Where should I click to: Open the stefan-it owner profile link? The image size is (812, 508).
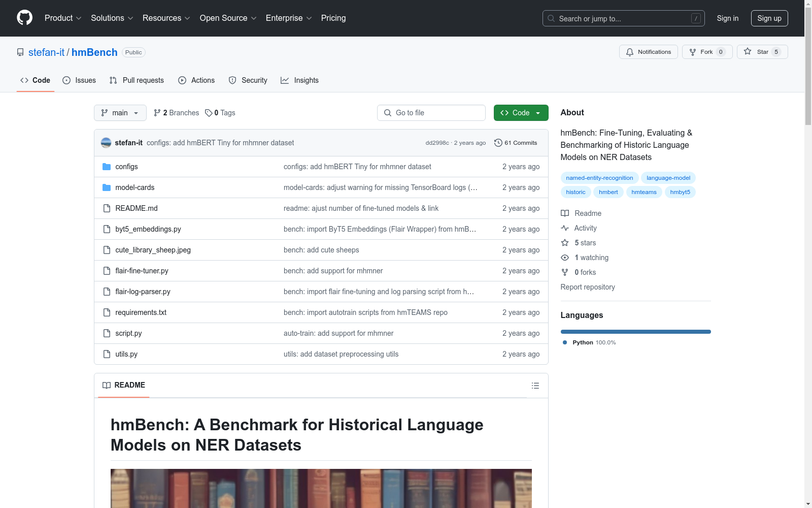coord(47,52)
